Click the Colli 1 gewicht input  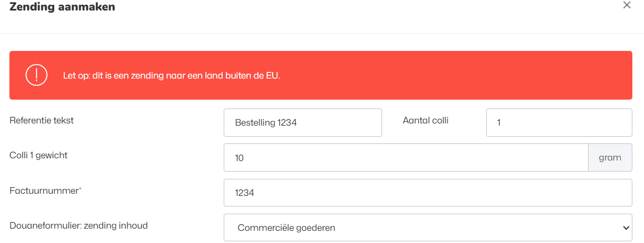coord(405,158)
